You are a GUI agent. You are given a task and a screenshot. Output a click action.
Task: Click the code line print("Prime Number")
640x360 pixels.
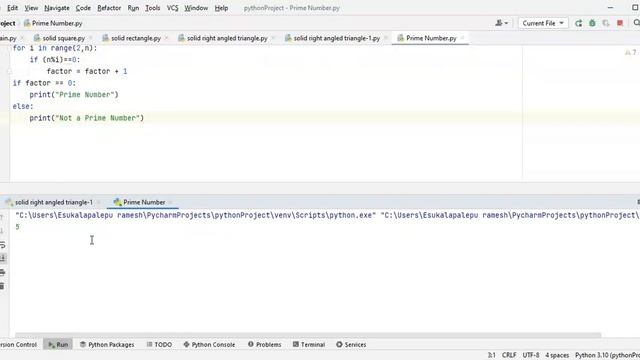(74, 95)
